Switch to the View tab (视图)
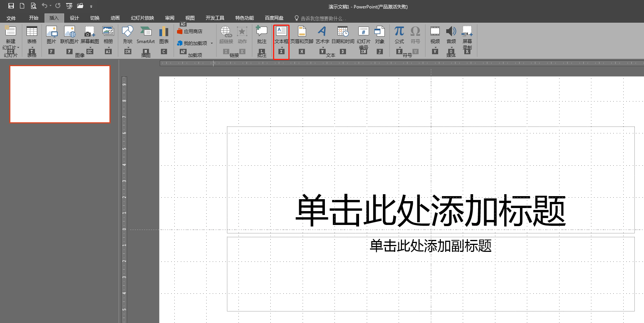Viewport: 644px width, 323px height. [190, 18]
